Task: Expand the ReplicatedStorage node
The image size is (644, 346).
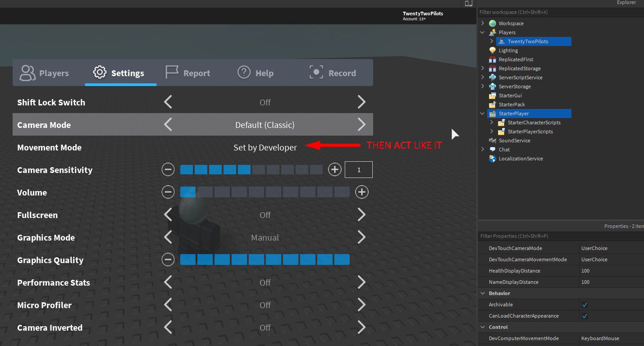Action: point(483,68)
